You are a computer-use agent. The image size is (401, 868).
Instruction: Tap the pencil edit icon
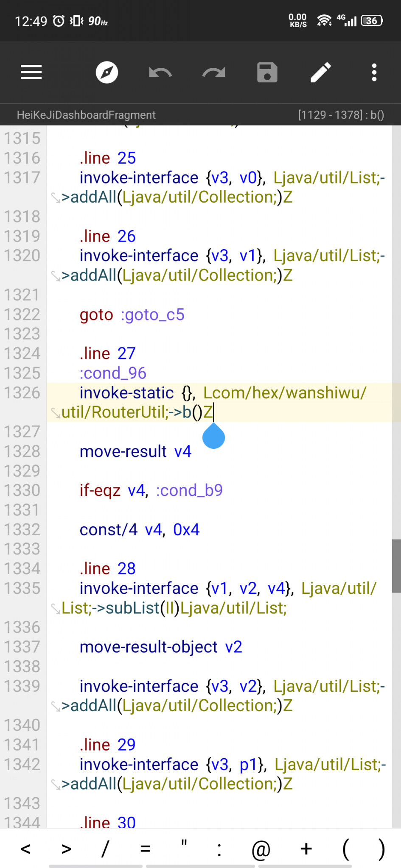pyautogui.click(x=321, y=72)
